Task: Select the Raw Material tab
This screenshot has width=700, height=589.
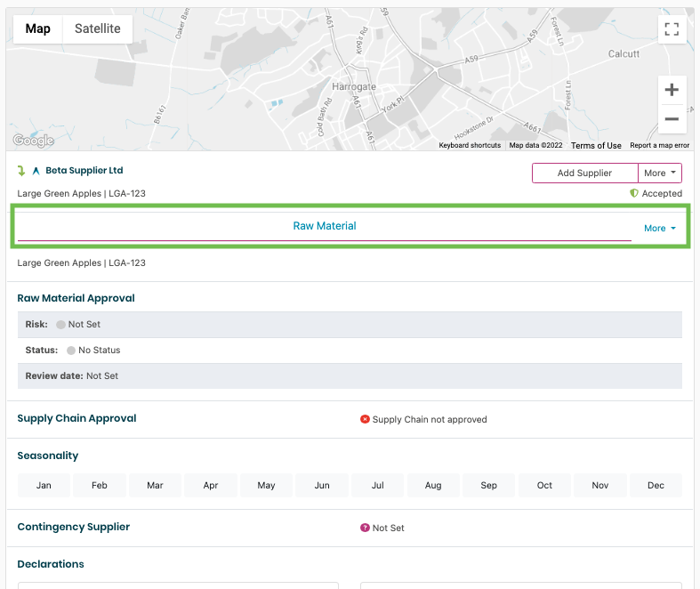Action: click(324, 226)
